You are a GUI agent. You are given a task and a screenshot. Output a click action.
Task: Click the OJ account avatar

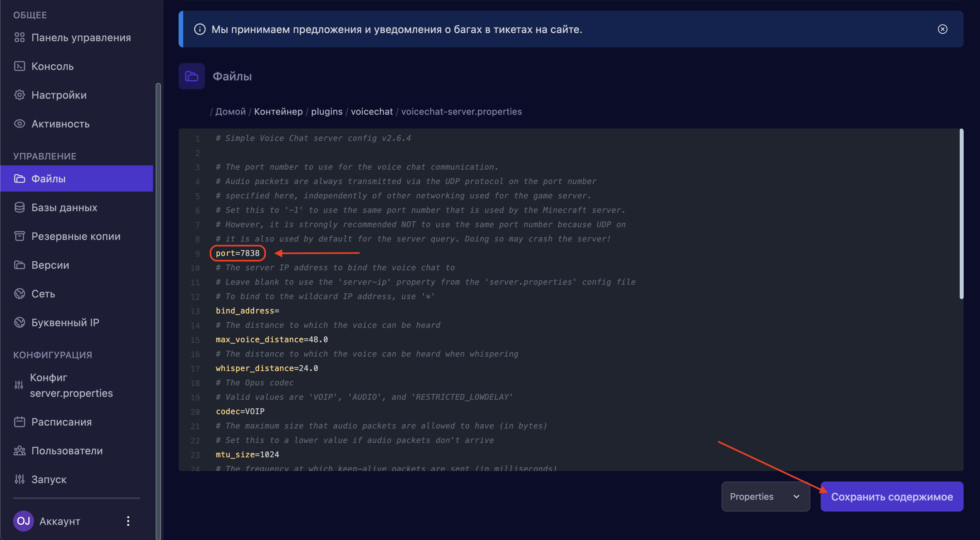pyautogui.click(x=24, y=521)
